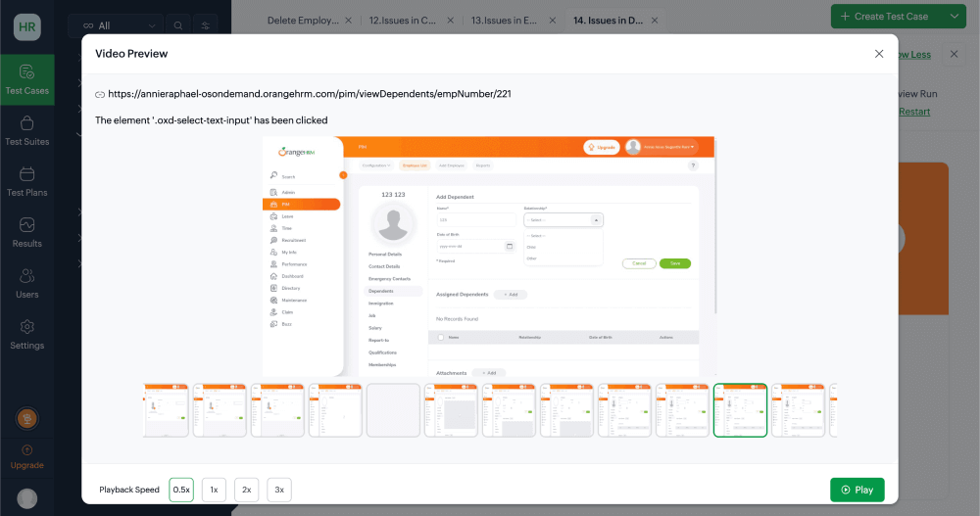Click the 'Video Preview' dialog title
This screenshot has width=980, height=516.
click(x=131, y=54)
